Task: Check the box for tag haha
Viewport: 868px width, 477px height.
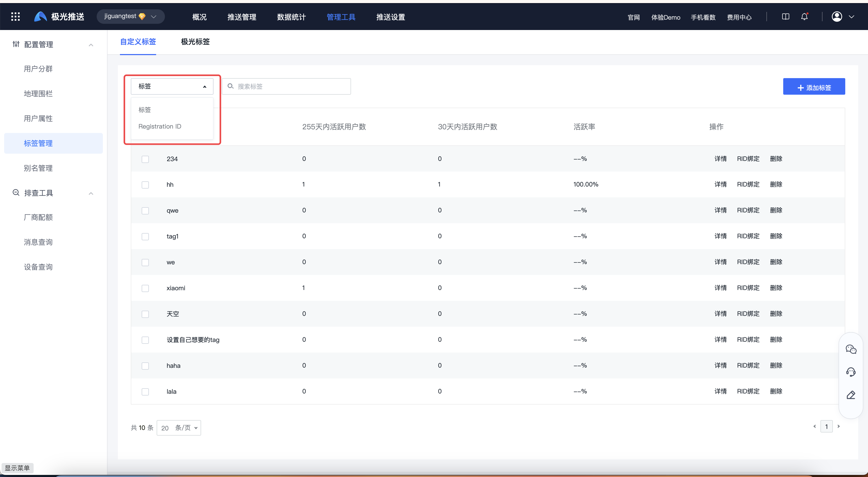Action: coord(145,366)
